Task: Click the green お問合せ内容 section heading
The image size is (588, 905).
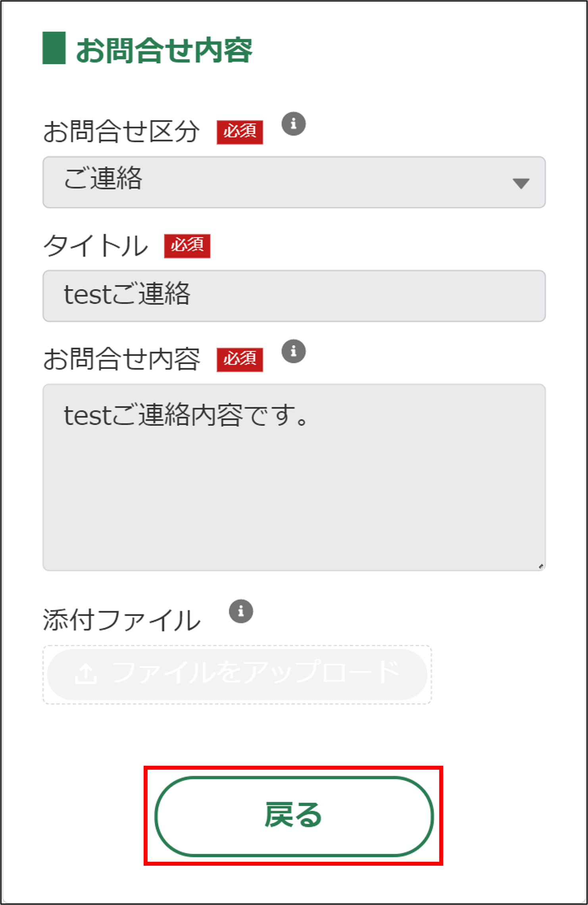Action: [x=164, y=50]
